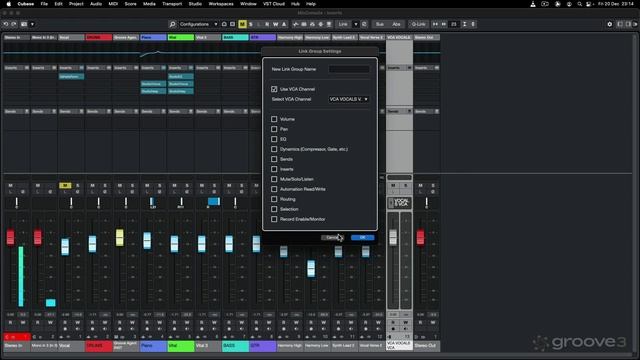Open the Select VCA Channel dropdown
640x360 pixels.
click(349, 99)
